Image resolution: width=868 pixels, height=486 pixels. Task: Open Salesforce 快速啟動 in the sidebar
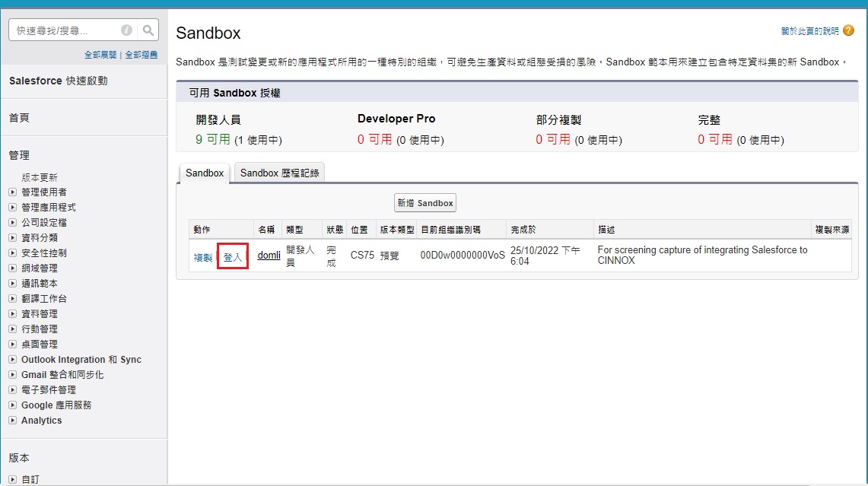tap(58, 81)
